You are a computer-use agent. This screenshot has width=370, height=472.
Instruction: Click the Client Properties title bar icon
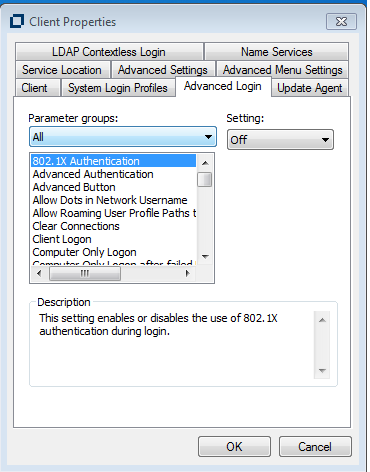tap(17, 22)
